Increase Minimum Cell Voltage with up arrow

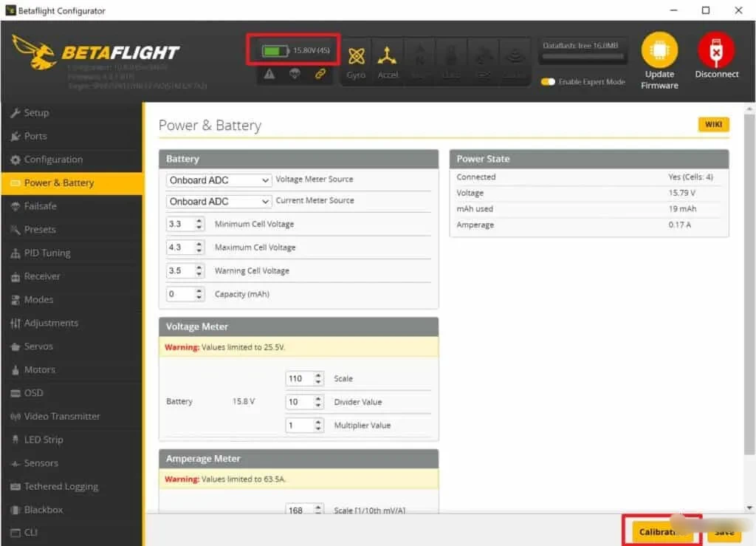[199, 221]
